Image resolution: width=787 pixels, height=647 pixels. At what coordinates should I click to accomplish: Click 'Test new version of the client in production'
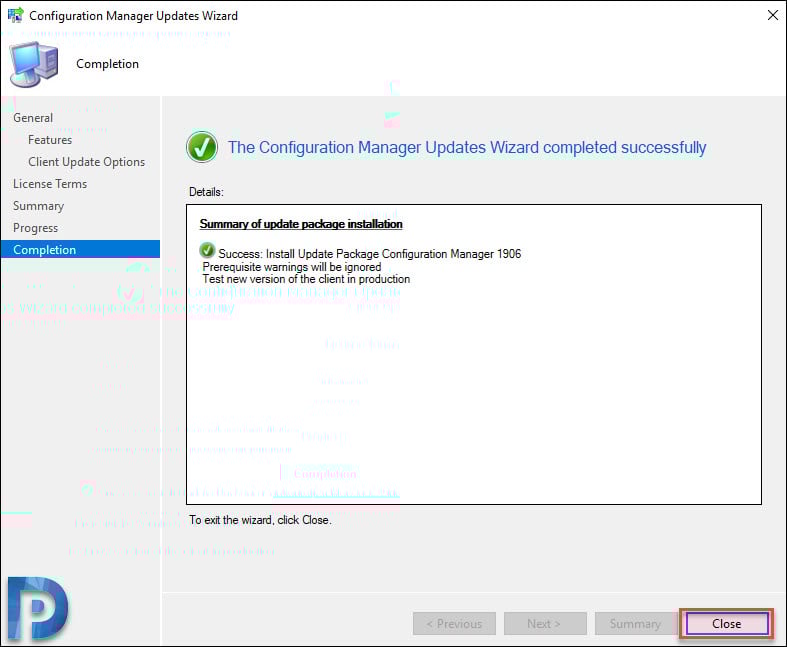(x=306, y=279)
